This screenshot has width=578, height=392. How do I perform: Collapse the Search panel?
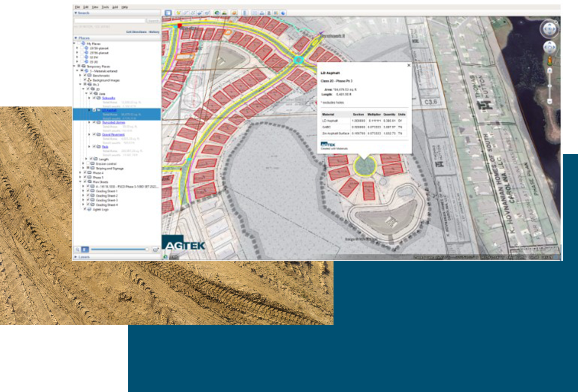coord(76,13)
